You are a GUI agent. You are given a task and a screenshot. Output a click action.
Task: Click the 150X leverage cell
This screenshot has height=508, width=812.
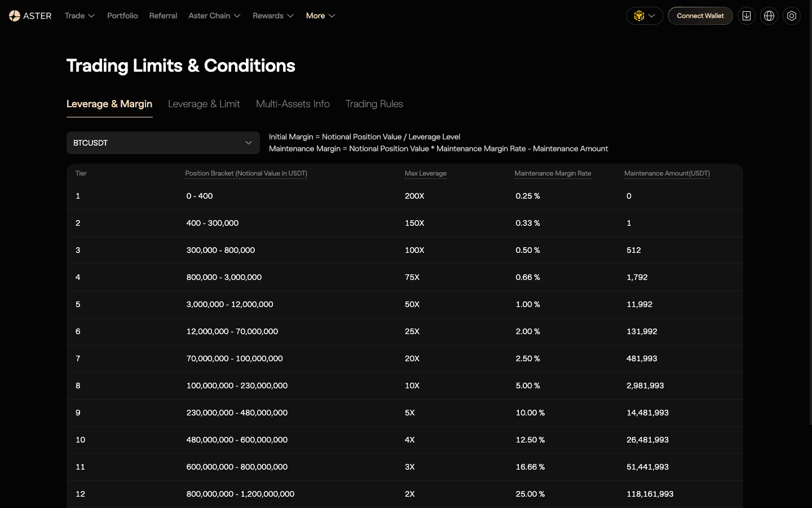click(x=414, y=223)
